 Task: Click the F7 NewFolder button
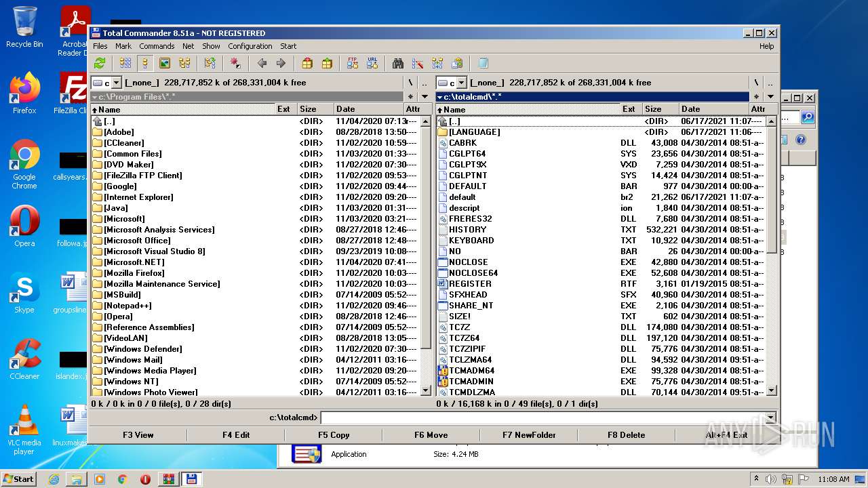tap(529, 435)
